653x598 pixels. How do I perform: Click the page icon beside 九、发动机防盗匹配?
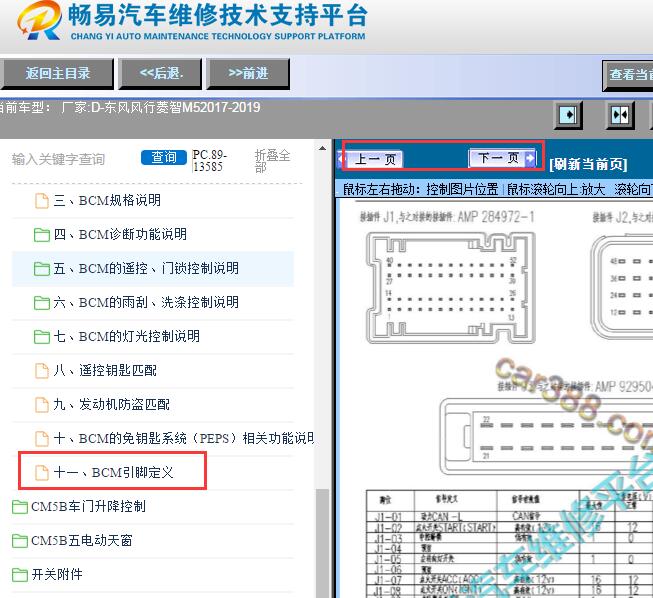41,405
